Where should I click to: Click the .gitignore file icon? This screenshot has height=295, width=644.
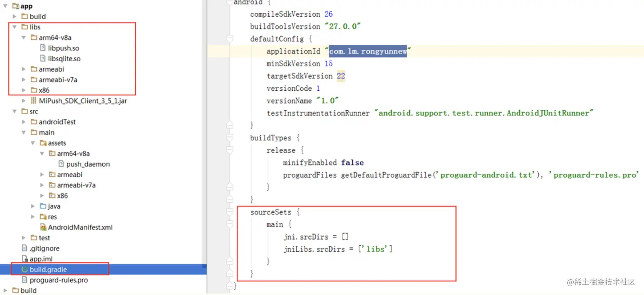click(24, 248)
